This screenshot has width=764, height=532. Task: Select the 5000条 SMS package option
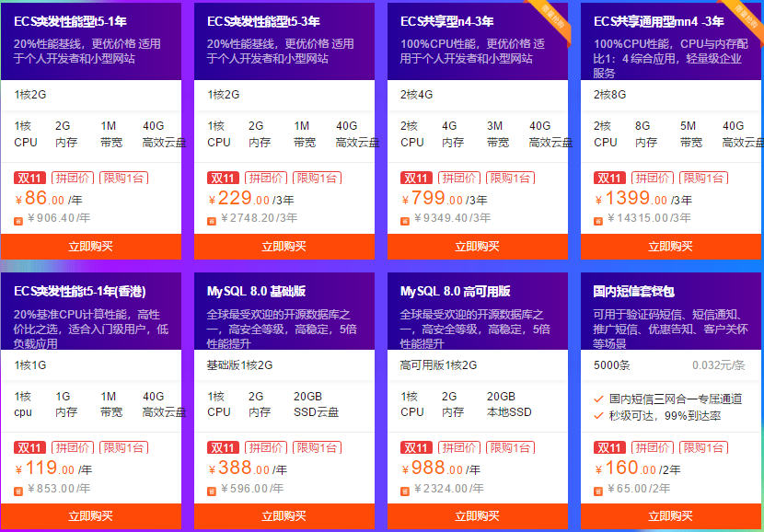click(x=672, y=364)
